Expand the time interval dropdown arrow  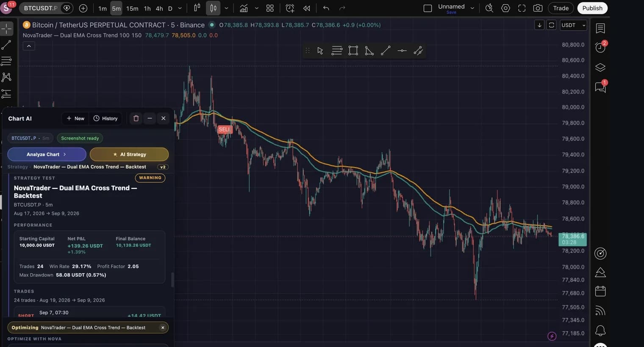180,8
